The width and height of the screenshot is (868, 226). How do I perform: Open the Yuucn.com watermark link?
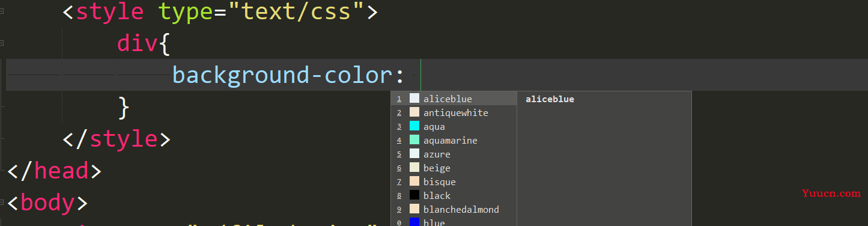click(x=831, y=194)
